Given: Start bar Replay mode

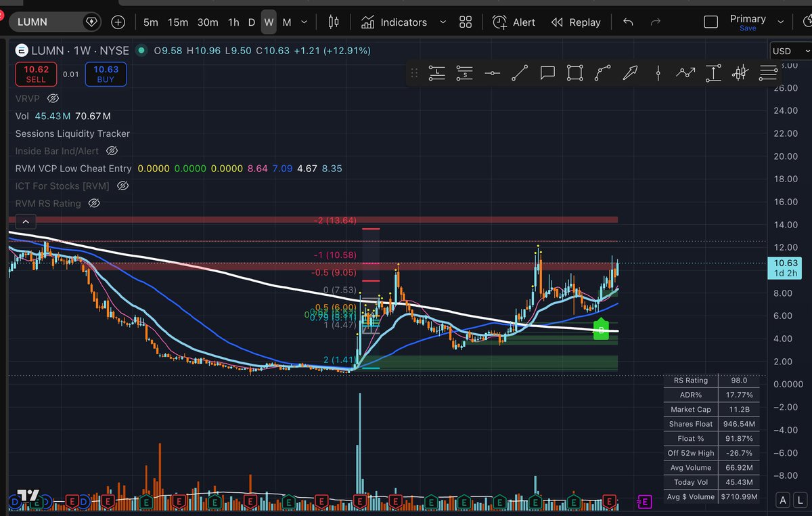Looking at the screenshot, I should click(576, 22).
